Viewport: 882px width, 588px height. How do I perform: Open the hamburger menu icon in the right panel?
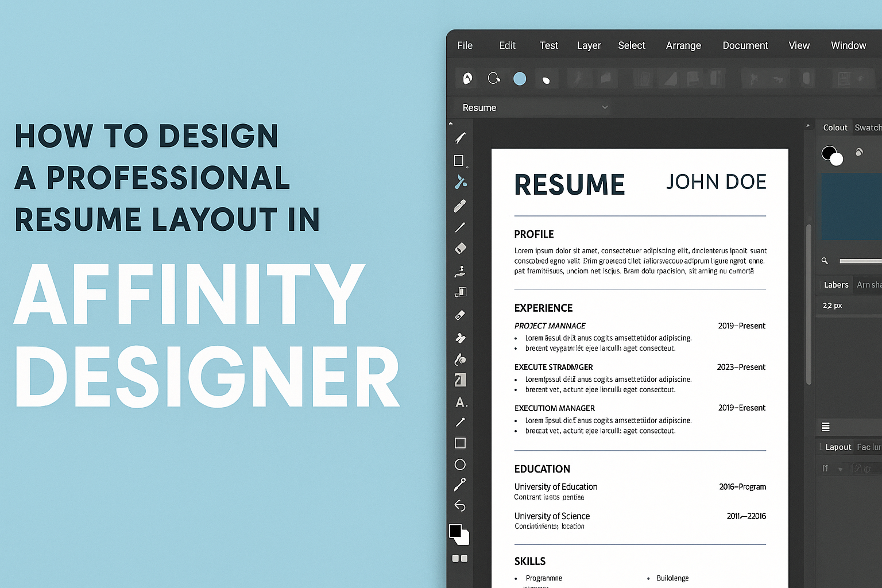[826, 427]
